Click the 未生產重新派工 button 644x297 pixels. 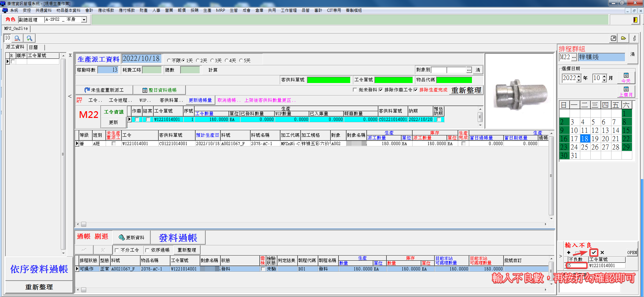[x=104, y=90]
